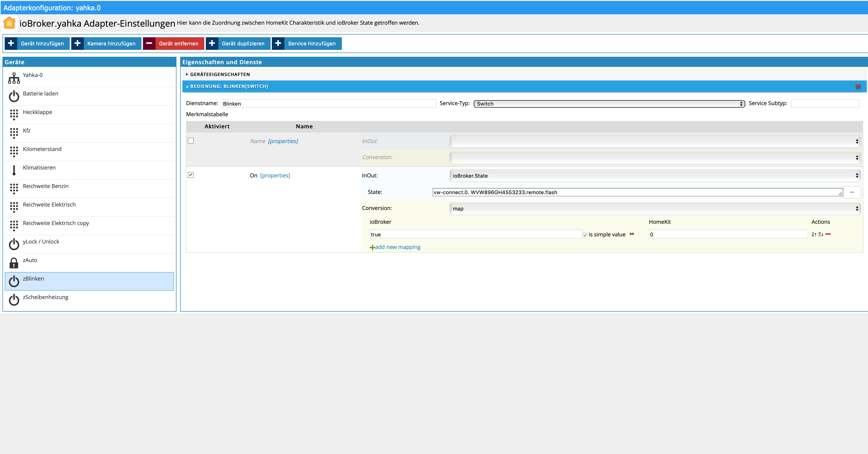The width and height of the screenshot is (868, 454).
Task: Click the Gerät entfernen button
Action: point(174,43)
